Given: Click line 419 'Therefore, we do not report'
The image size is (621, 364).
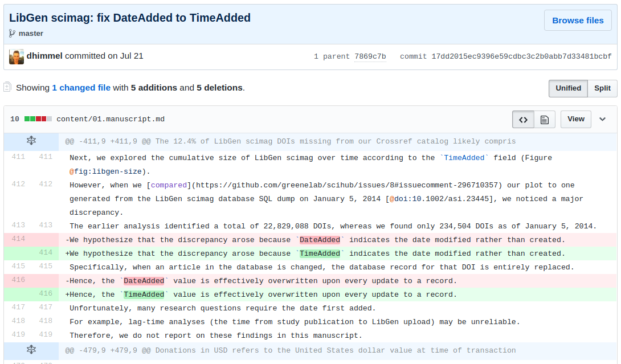Looking at the screenshot, I should [x=216, y=336].
